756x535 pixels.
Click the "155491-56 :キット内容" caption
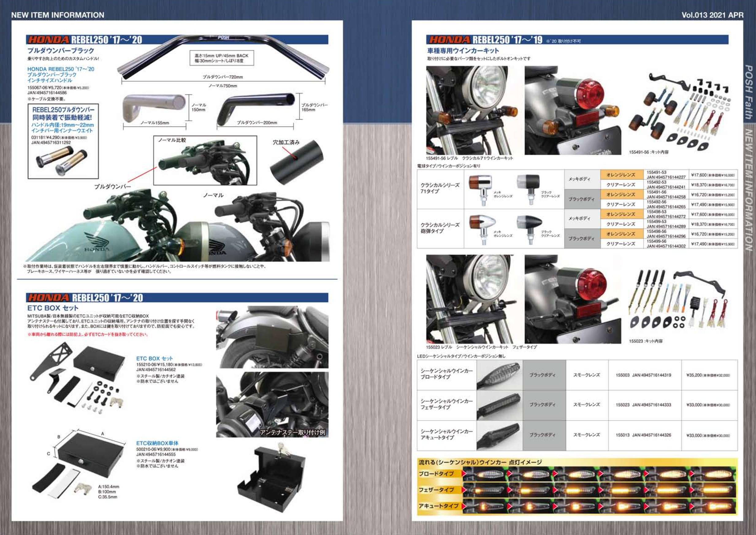pos(649,152)
